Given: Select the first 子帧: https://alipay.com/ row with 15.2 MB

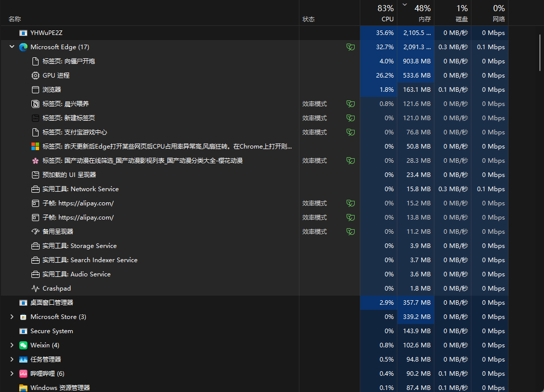Looking at the screenshot, I should click(254, 203).
